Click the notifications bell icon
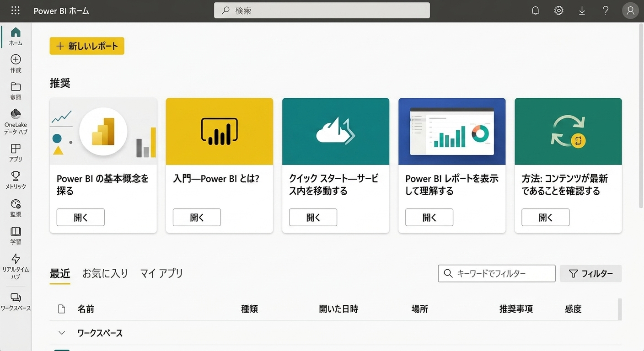The height and width of the screenshot is (351, 644). point(535,11)
